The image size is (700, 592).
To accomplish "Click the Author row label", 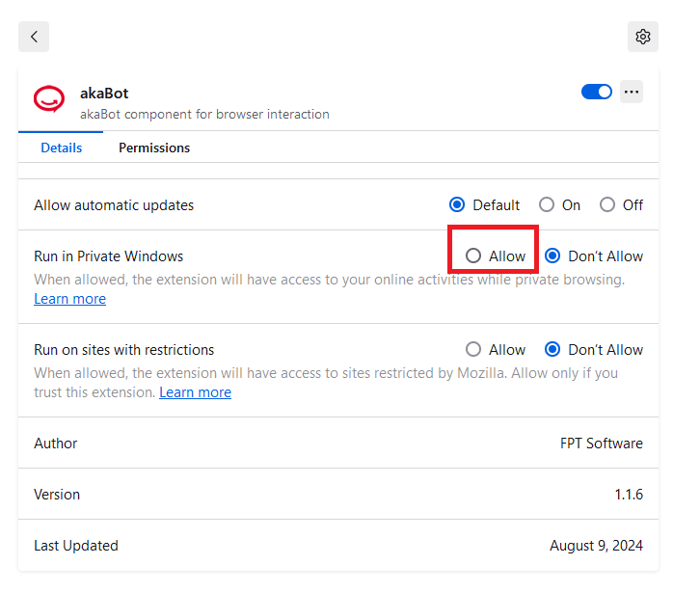I will [55, 444].
